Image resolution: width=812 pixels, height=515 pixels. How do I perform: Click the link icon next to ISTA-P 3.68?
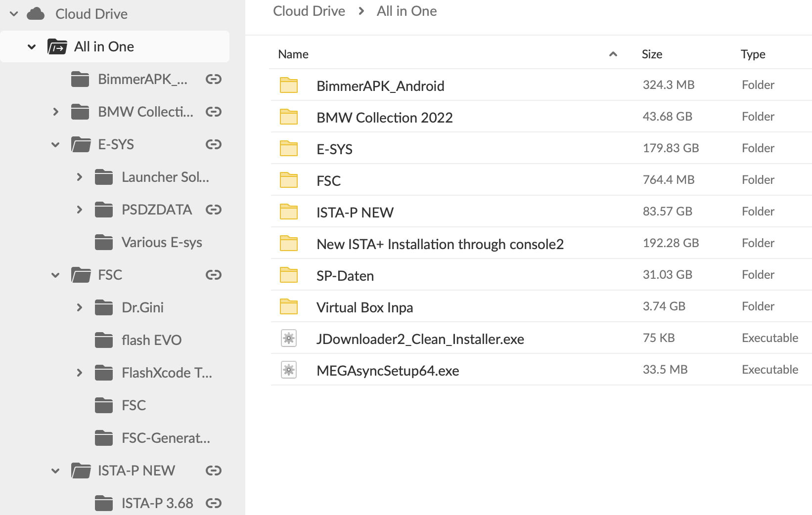[213, 503]
